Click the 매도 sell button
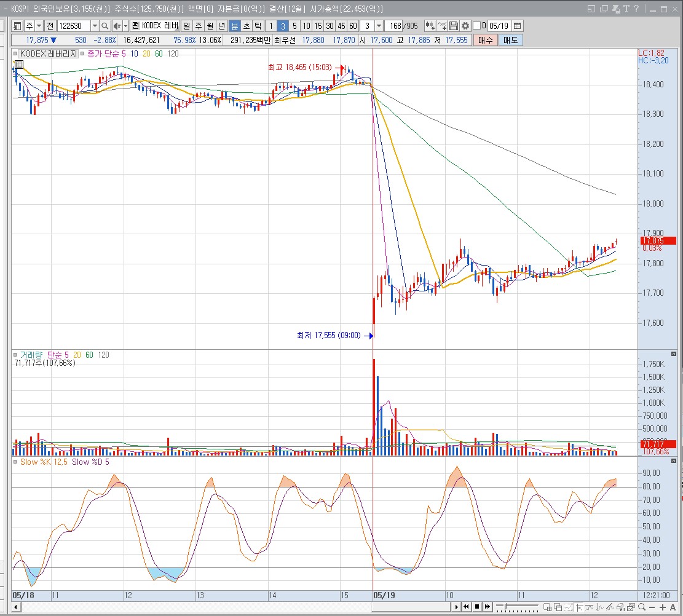The height and width of the screenshot is (616, 683). click(x=510, y=40)
